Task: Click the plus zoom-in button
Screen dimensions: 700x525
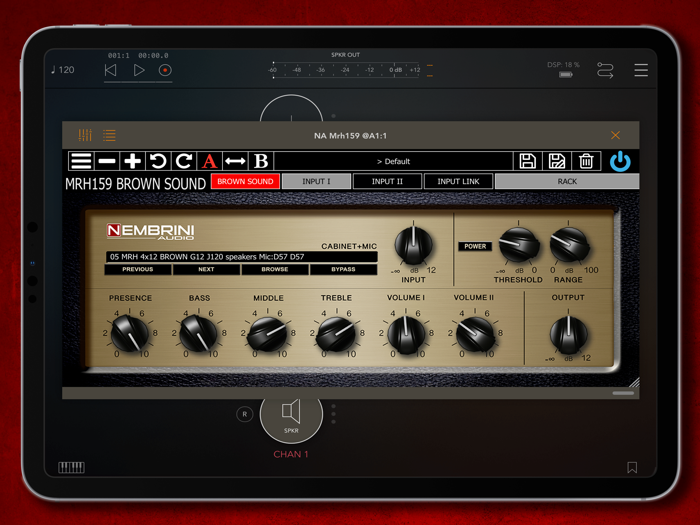Action: click(x=133, y=161)
